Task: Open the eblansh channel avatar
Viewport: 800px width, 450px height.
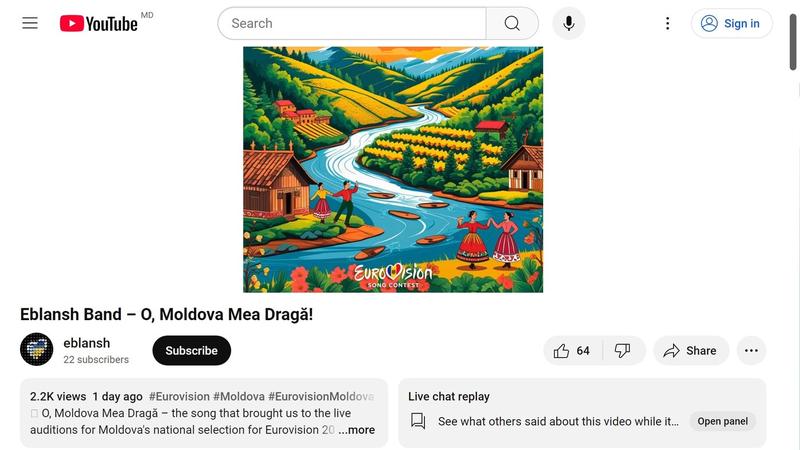Action: click(36, 349)
